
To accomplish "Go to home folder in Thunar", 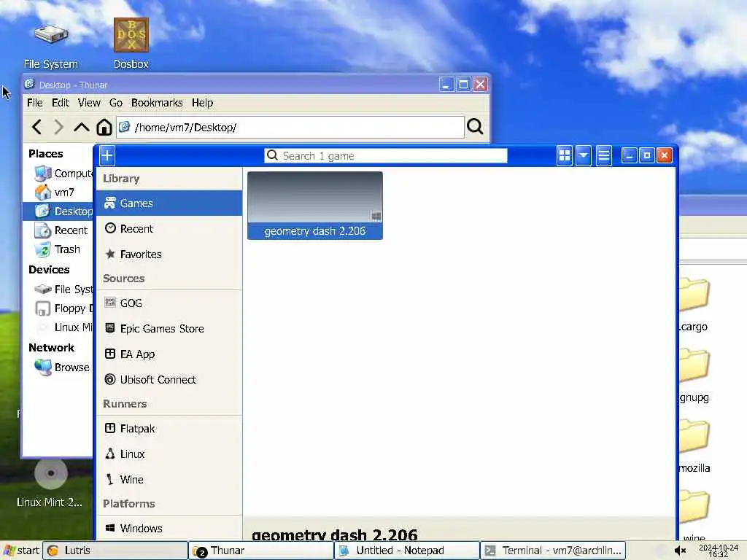I will (104, 127).
